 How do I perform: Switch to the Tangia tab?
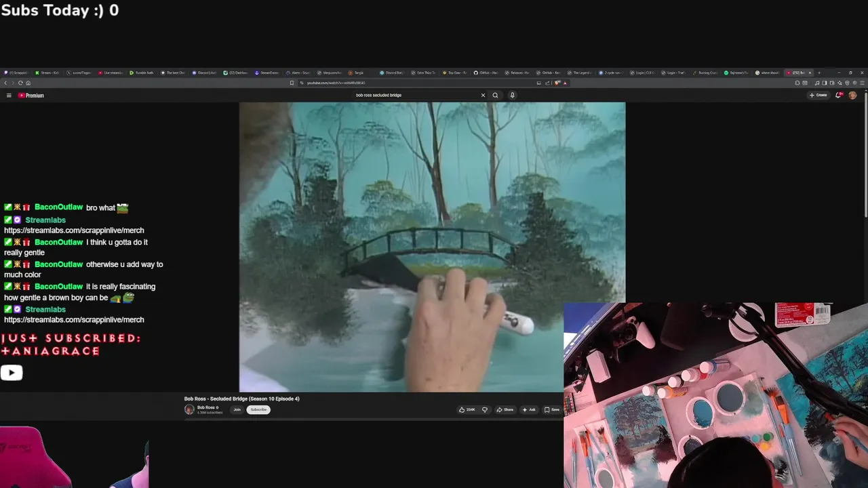[360, 73]
